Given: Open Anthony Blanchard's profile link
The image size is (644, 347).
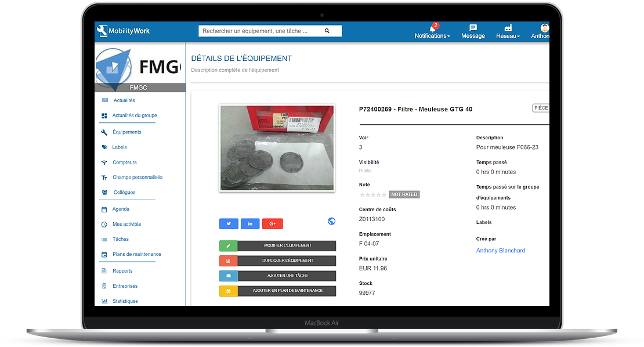Looking at the screenshot, I should pos(501,251).
